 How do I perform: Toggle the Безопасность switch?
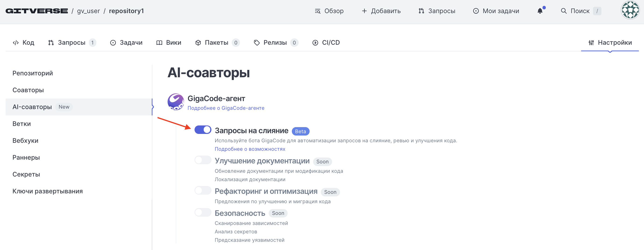pos(203,213)
